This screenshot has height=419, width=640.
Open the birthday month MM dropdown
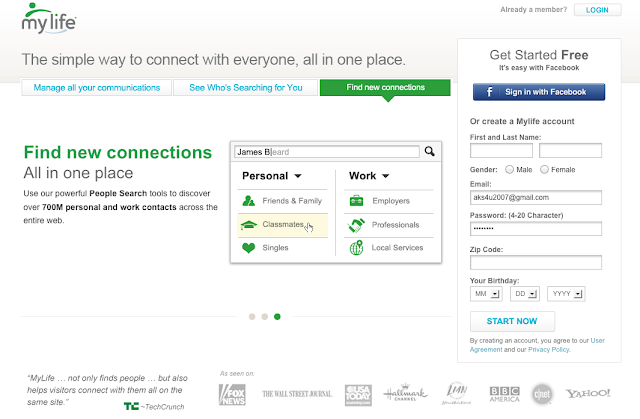[486, 294]
